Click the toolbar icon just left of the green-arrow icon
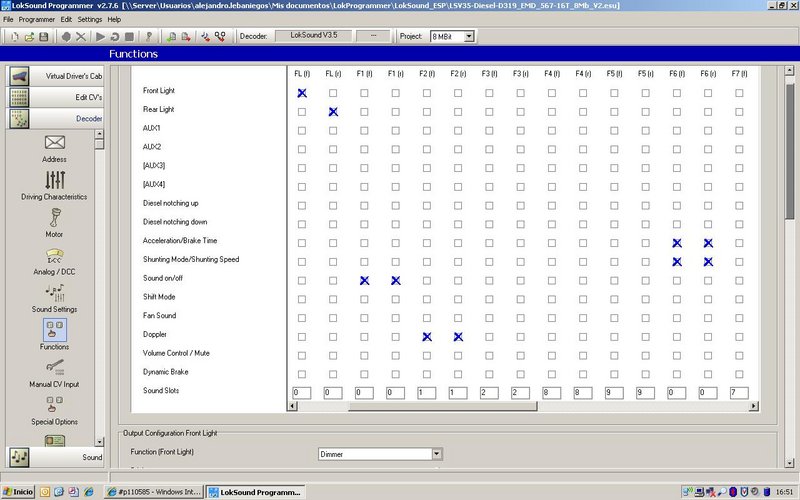This screenshot has height=500, width=800. click(148, 37)
